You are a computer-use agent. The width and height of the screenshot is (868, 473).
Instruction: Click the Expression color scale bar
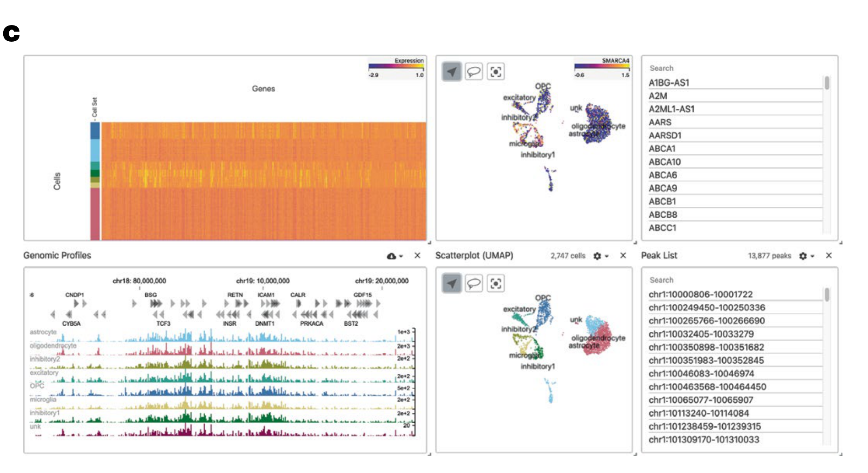click(396, 66)
